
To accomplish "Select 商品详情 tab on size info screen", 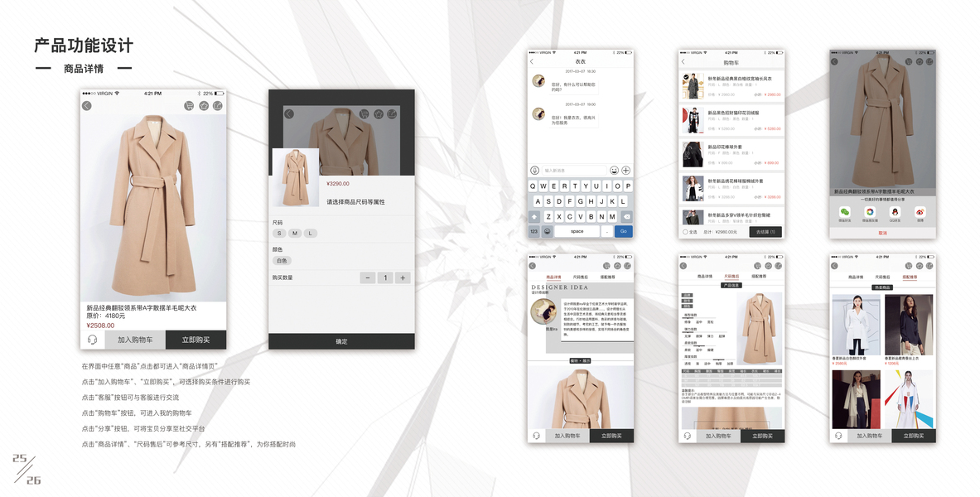I will click(705, 277).
